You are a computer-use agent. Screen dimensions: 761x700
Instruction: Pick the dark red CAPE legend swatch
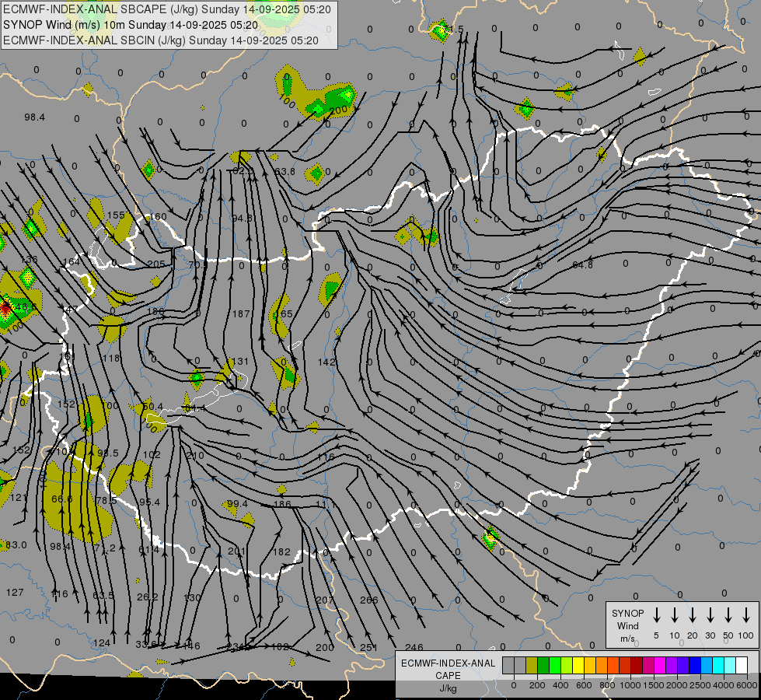[637, 666]
